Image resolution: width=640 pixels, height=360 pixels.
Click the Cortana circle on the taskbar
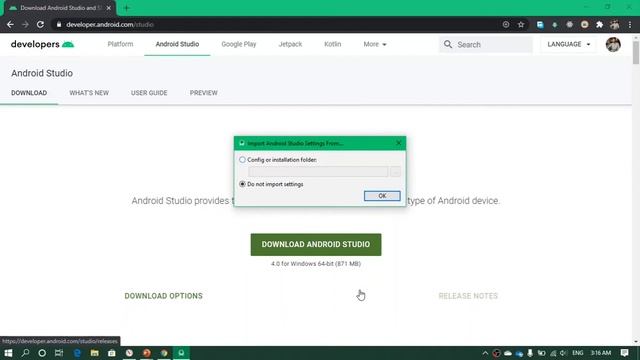pyautogui.click(x=42, y=353)
